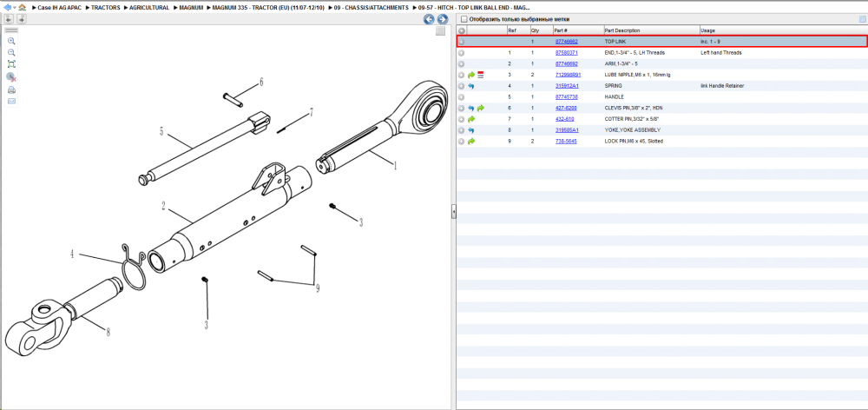This screenshot has height=410, width=868.
Task: Select 'Left hand Threads' usage text
Action: [720, 53]
